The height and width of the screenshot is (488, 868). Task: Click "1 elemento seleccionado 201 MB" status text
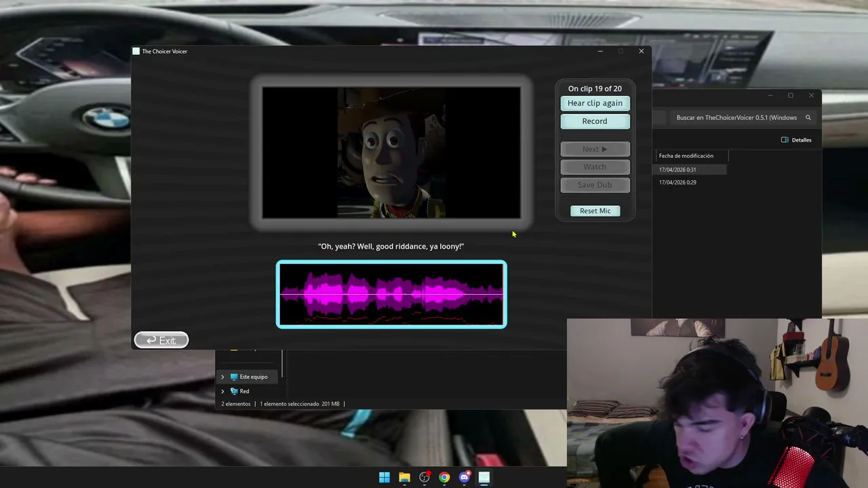(300, 404)
